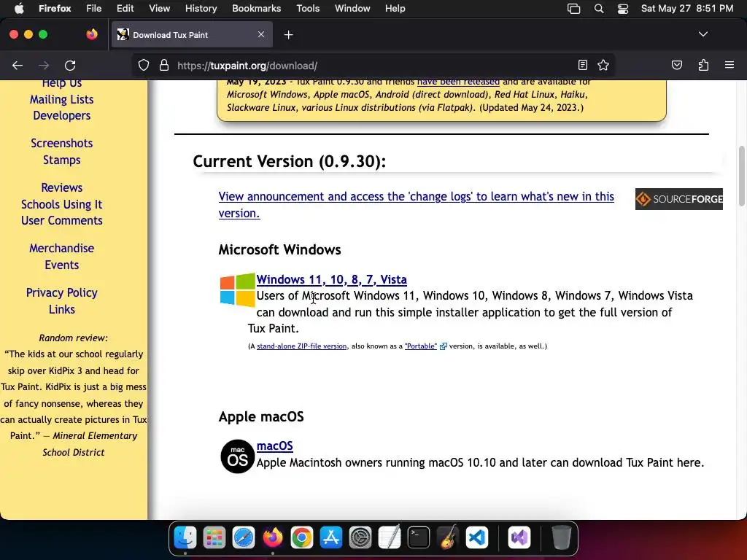
Task: Open Launchpad from the dock
Action: pyautogui.click(x=214, y=537)
